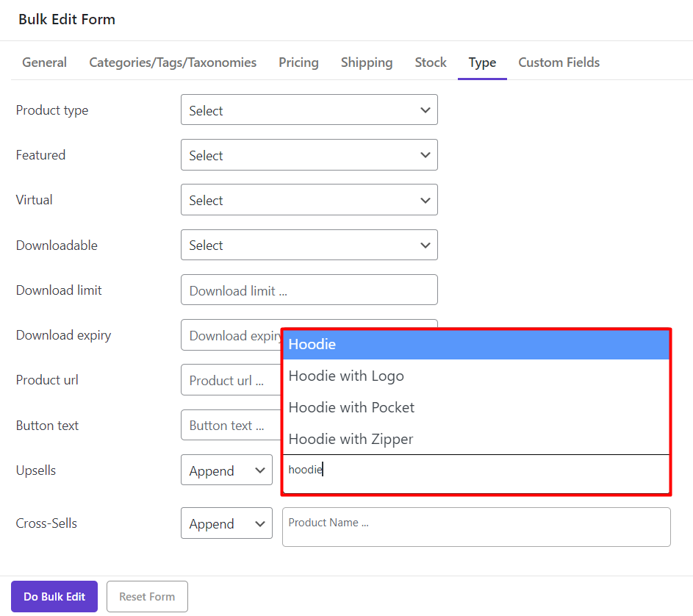Open the Custom Fields tab

(559, 62)
